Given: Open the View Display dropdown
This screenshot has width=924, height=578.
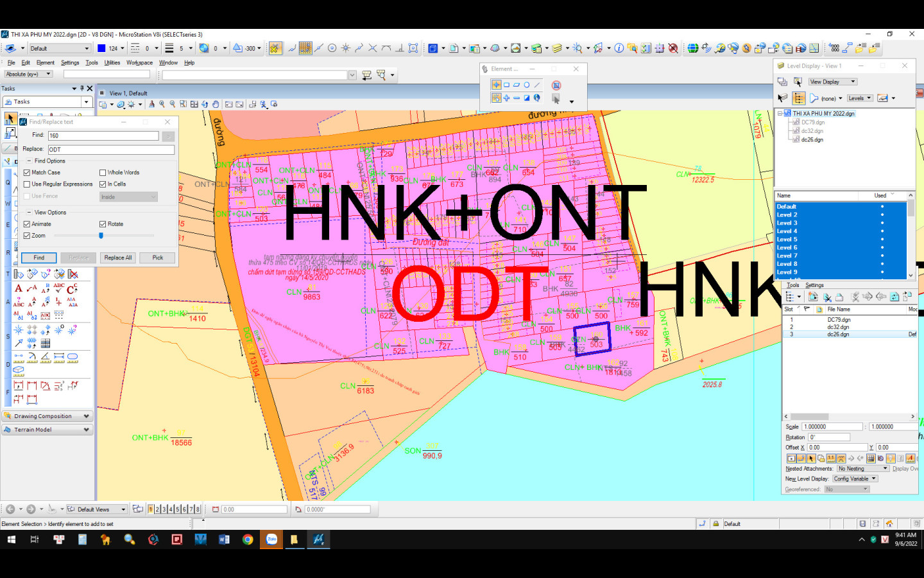Looking at the screenshot, I should click(x=832, y=82).
